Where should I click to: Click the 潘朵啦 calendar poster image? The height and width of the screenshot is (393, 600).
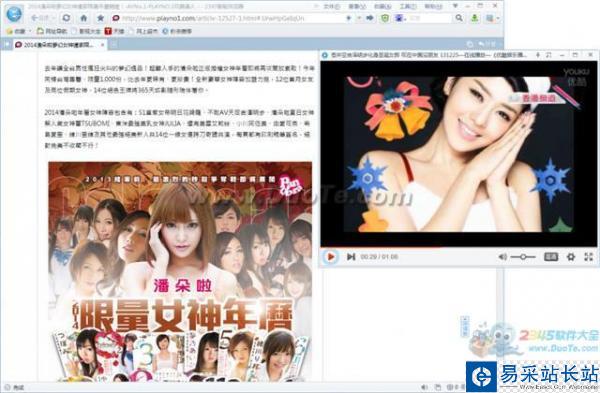coord(180,271)
